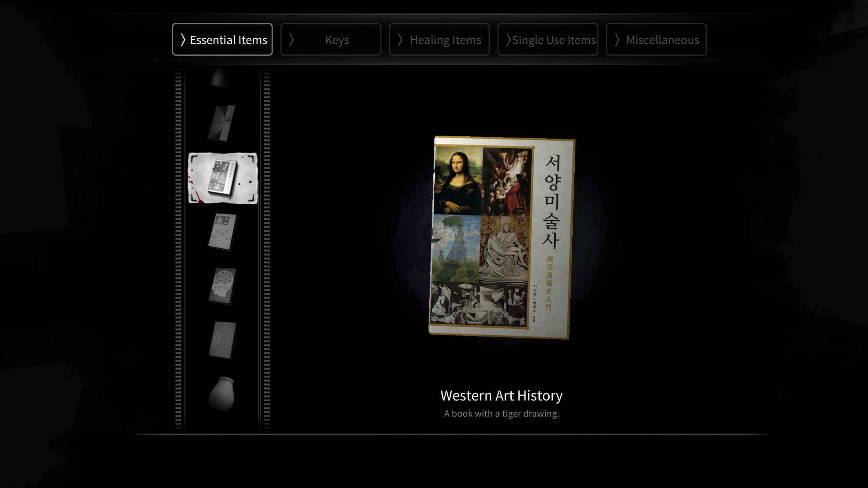The width and height of the screenshot is (868, 488).
Task: Select the white clay jar item
Action: point(222,394)
